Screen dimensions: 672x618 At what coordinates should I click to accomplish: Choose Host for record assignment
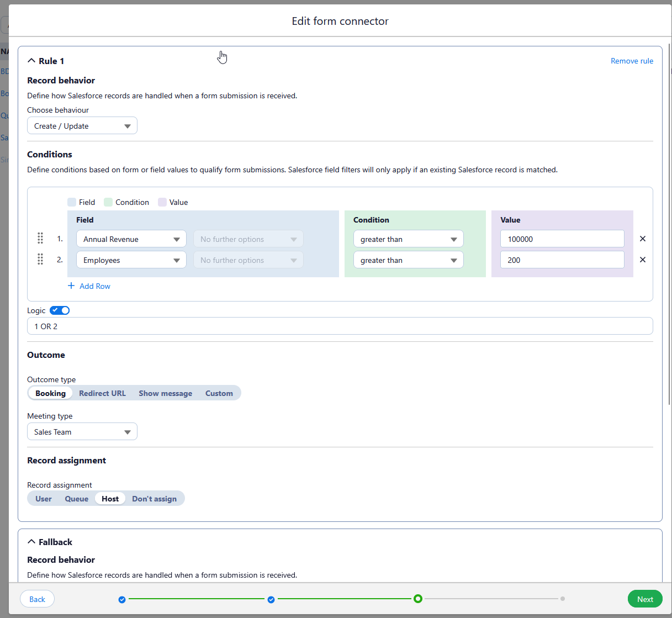110,499
